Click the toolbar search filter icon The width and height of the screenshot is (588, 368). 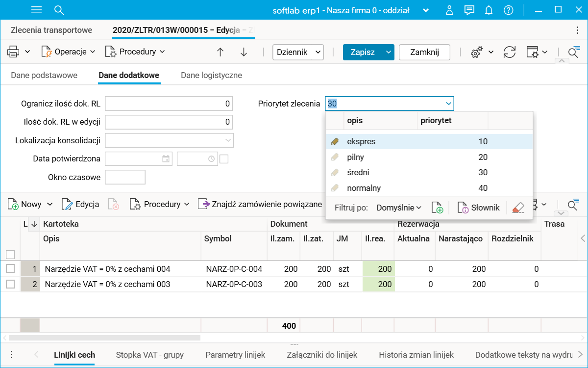click(x=574, y=52)
